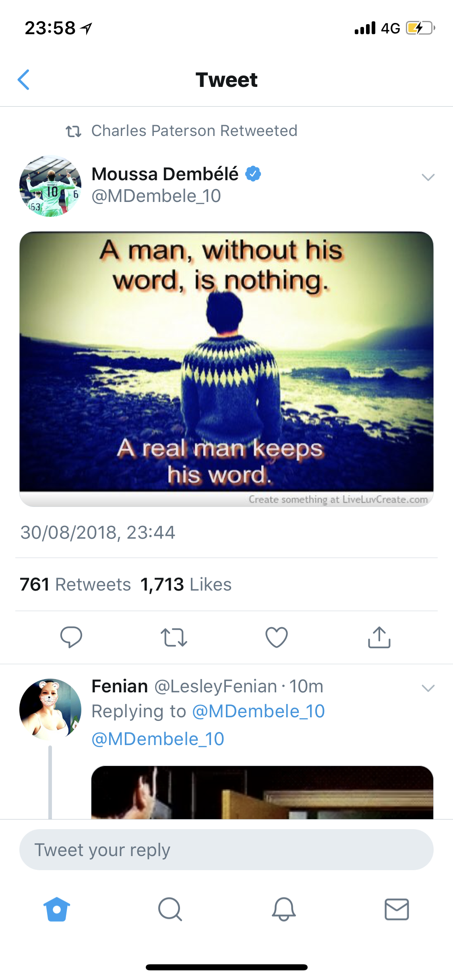
Task: Tap the Tweet your reply field
Action: [x=226, y=850]
